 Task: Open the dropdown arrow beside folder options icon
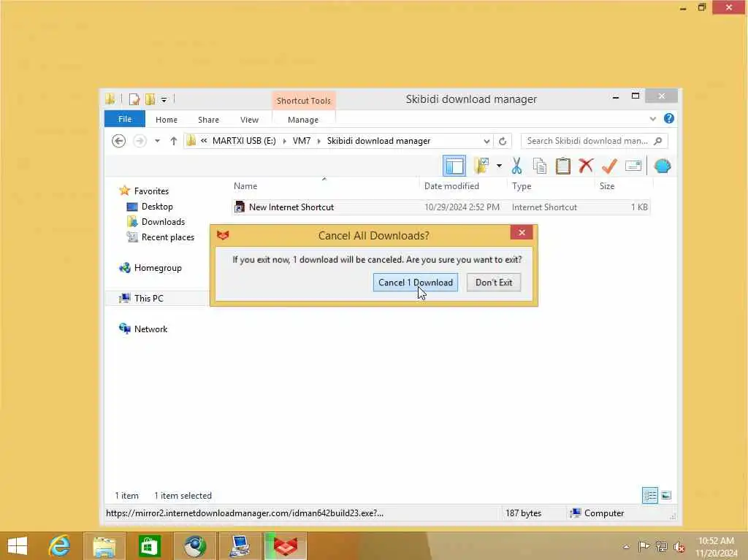click(x=499, y=166)
